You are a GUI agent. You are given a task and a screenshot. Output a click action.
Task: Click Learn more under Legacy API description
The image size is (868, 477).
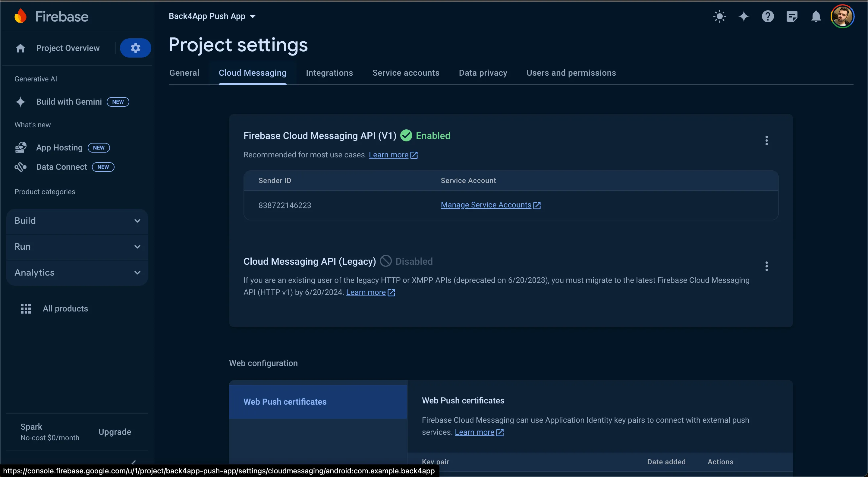(366, 292)
